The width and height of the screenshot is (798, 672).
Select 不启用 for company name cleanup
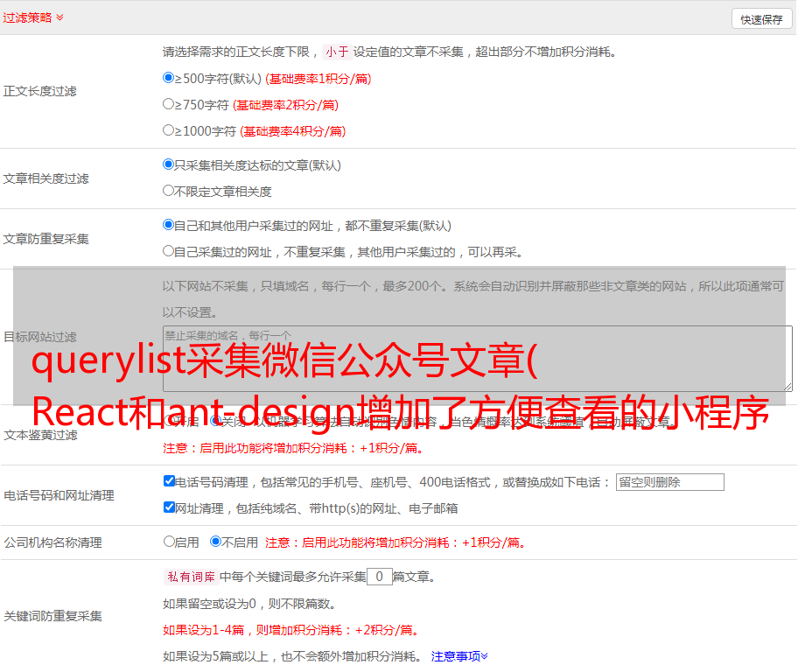(x=216, y=542)
